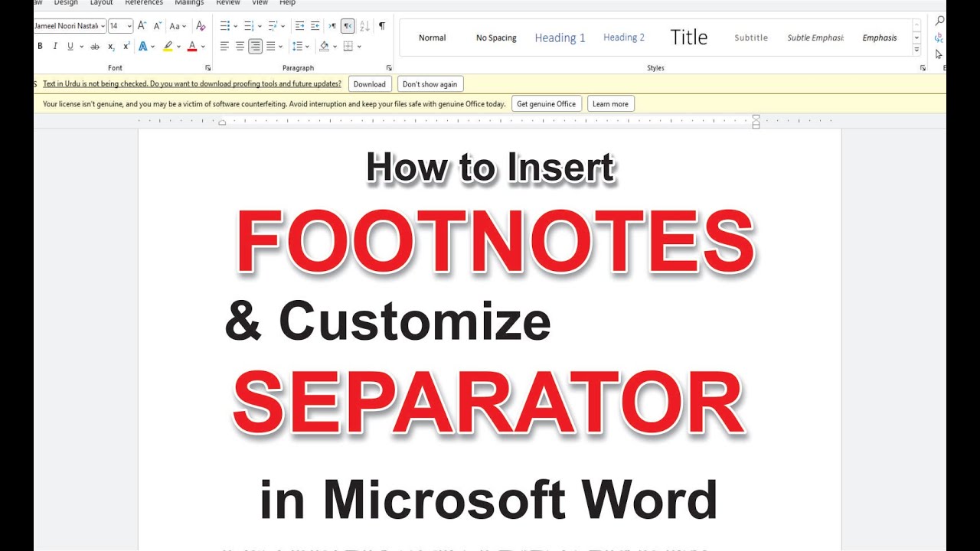Click the Get genuine Office button
Screen dimensions: 980x551
[547, 104]
